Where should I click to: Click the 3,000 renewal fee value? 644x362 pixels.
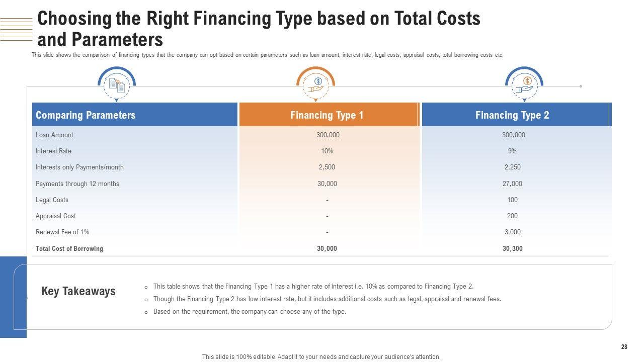point(512,232)
